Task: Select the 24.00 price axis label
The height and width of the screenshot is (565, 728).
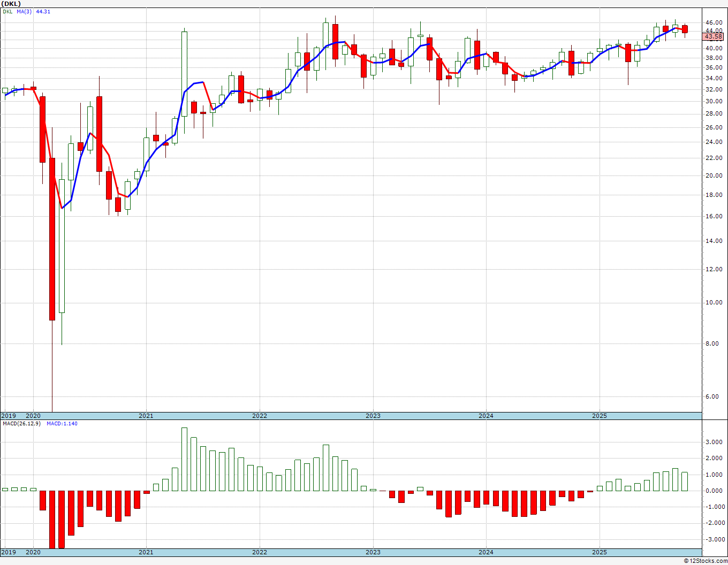Action: (714, 142)
